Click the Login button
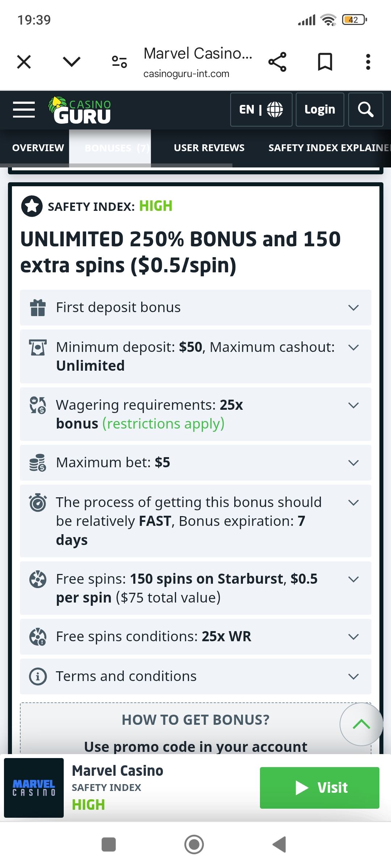This screenshot has height=868, width=391. (x=320, y=110)
